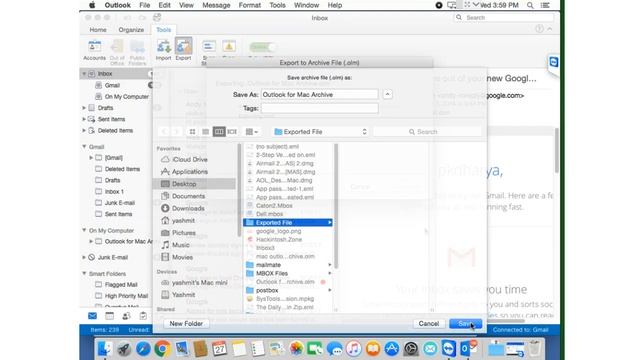The width and height of the screenshot is (640, 360).
Task: Click the Import icon in Tools ribbon
Action: tap(163, 50)
